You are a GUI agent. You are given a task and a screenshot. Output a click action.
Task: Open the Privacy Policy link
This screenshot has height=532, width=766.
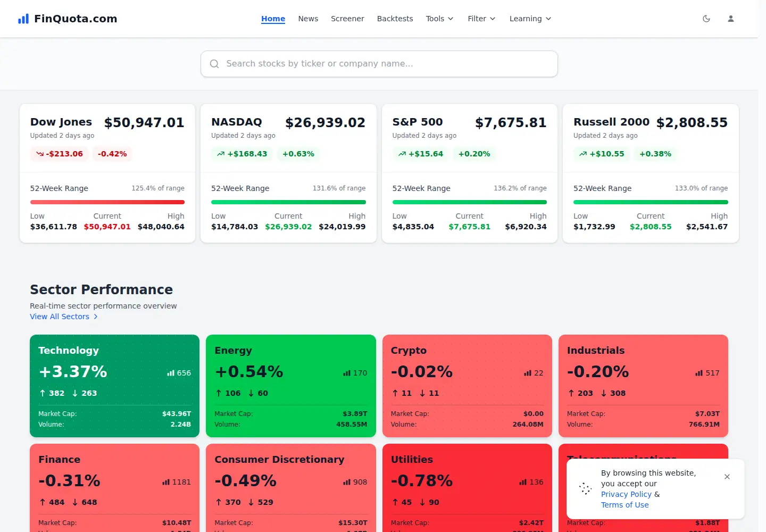tap(626, 494)
